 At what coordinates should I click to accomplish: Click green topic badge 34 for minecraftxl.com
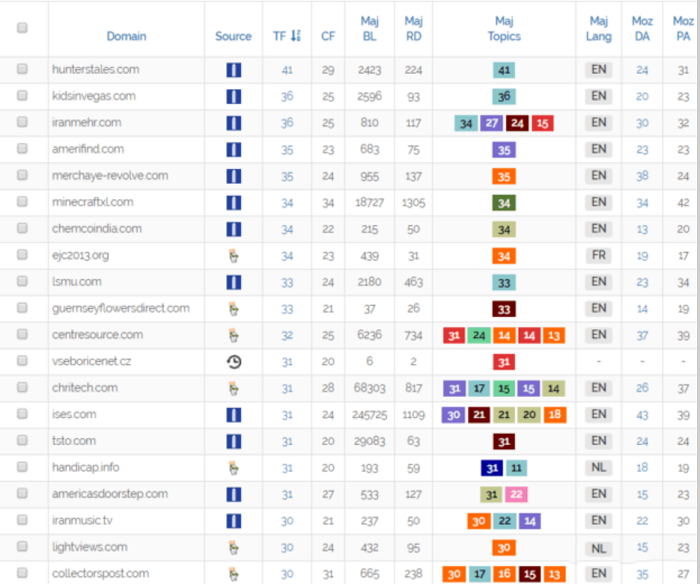(x=504, y=203)
